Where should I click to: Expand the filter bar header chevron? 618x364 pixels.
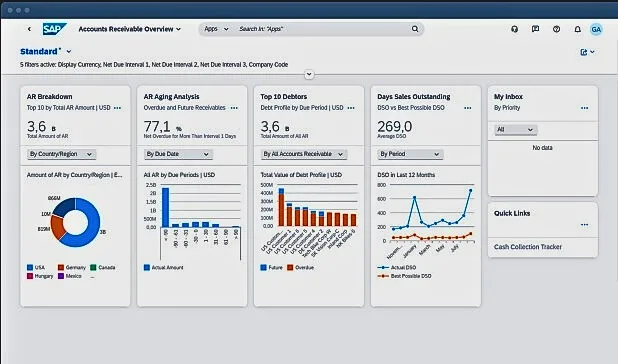tap(309, 74)
